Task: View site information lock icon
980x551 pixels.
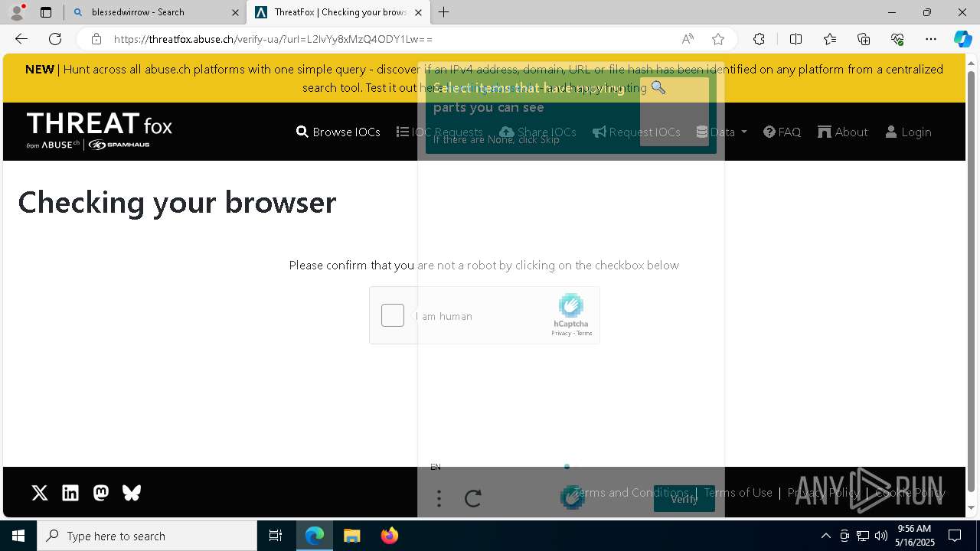Action: (96, 39)
